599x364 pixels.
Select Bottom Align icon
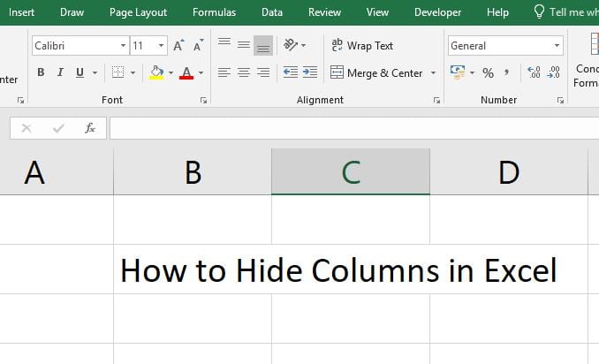coord(263,45)
